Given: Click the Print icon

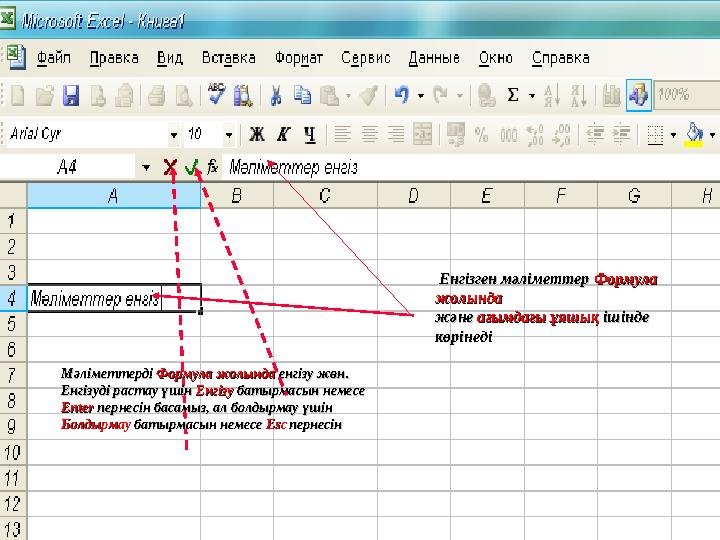Looking at the screenshot, I should coord(157,96).
